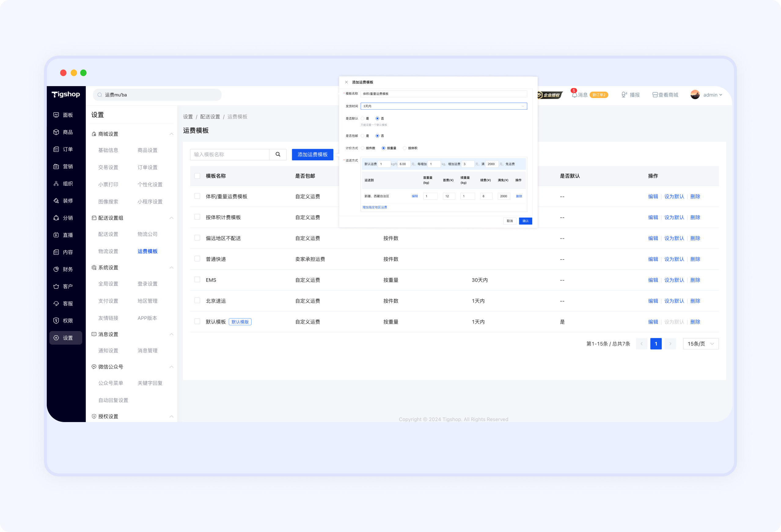Screen dimensions: 781x532
Task: Open the 营销 marketing sidebar icon
Action: [56, 166]
